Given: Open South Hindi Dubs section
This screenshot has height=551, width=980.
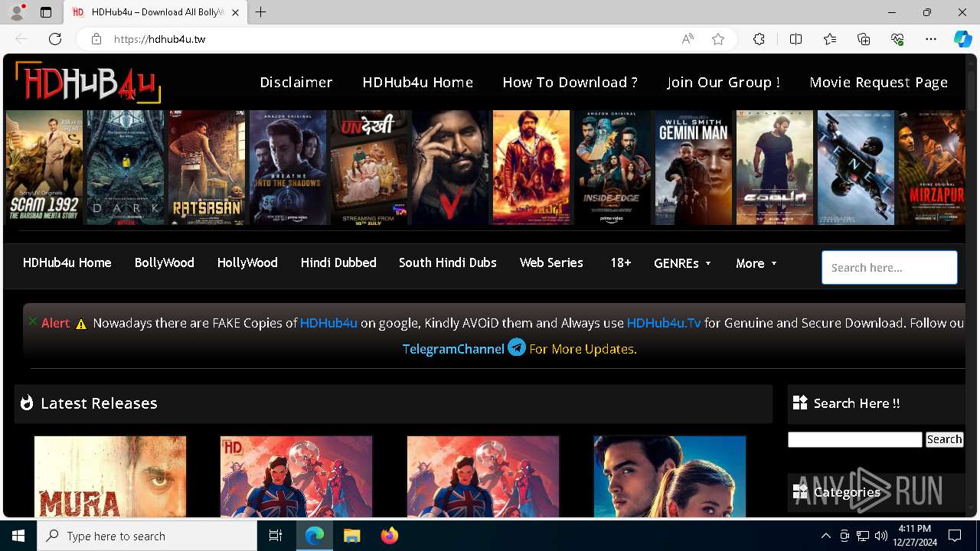Looking at the screenshot, I should pos(448,262).
